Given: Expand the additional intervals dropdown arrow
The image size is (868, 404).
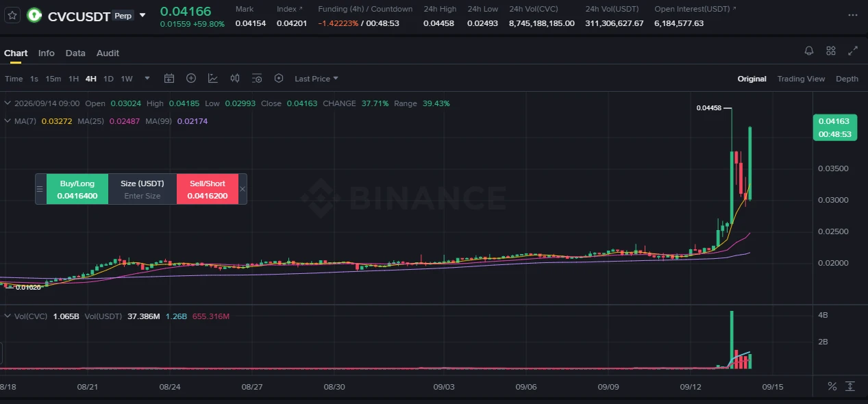Looking at the screenshot, I should point(147,79).
